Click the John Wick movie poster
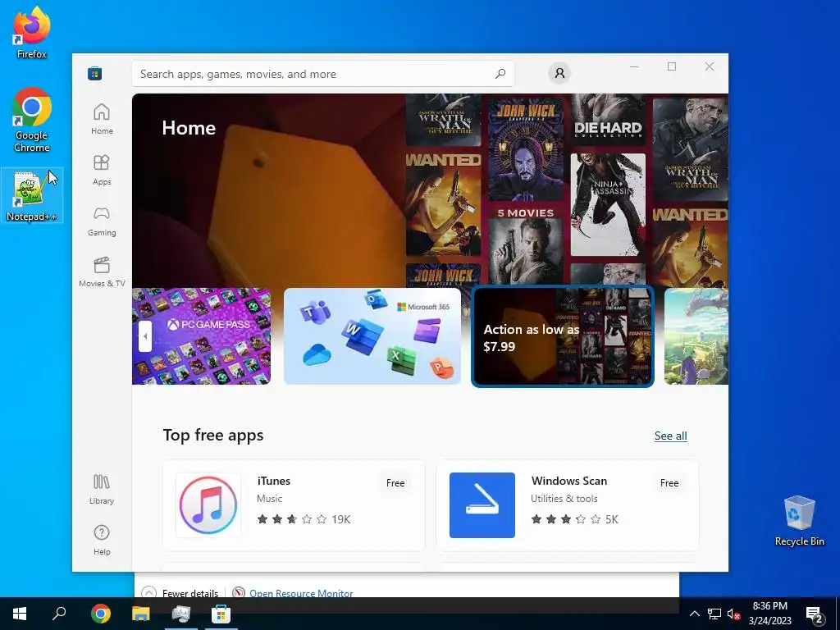 pos(526,148)
